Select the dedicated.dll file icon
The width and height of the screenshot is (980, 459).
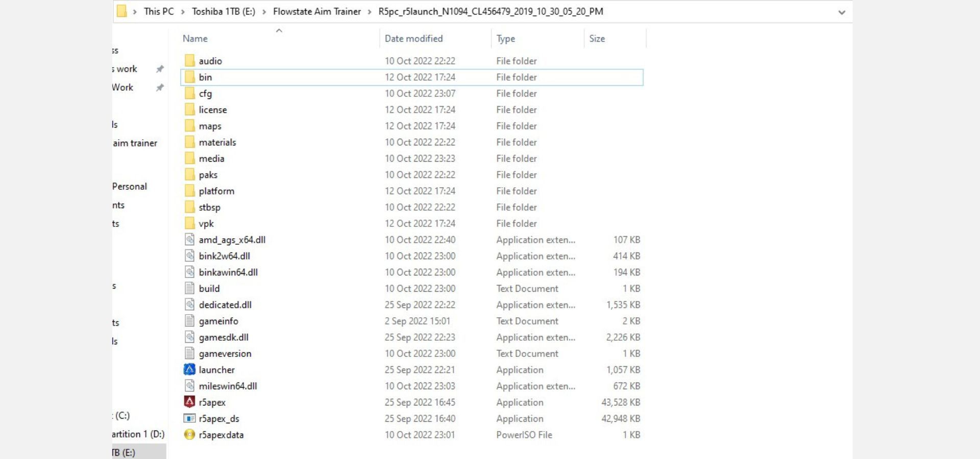pos(189,305)
